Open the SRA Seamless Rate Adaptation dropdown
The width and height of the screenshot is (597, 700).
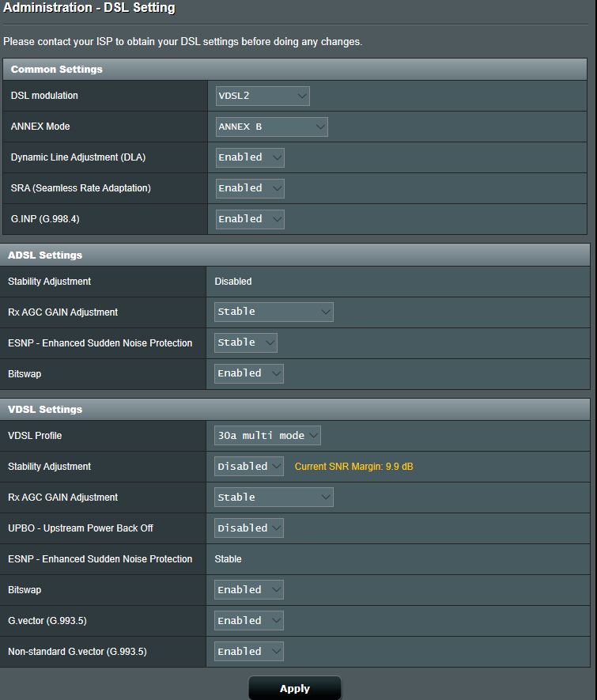pos(250,188)
